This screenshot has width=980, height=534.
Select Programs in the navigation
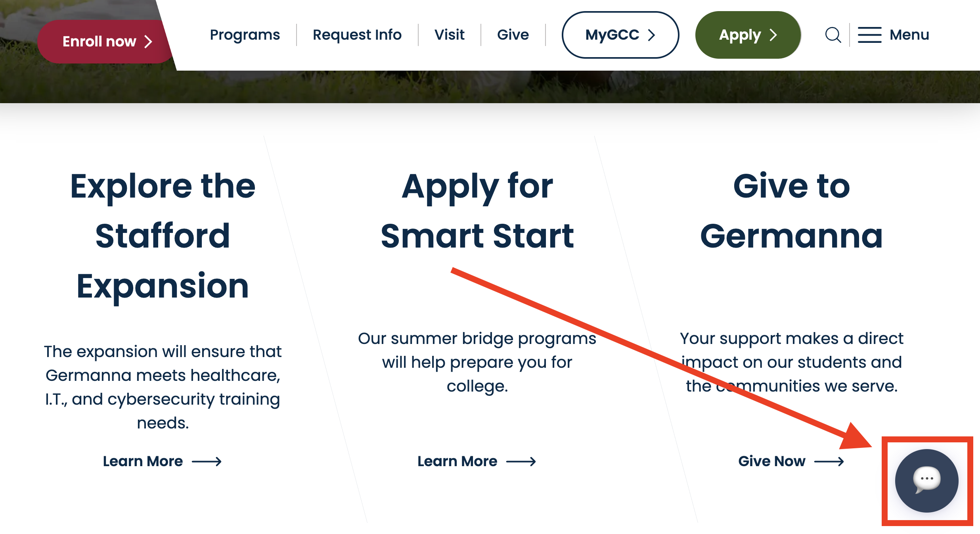pos(244,35)
